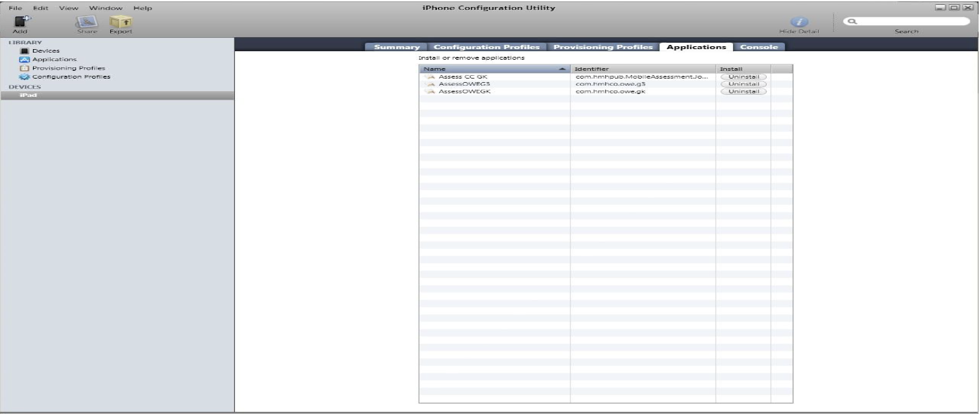The width and height of the screenshot is (980, 414).
Task: Open the Summary tab
Action: (396, 47)
